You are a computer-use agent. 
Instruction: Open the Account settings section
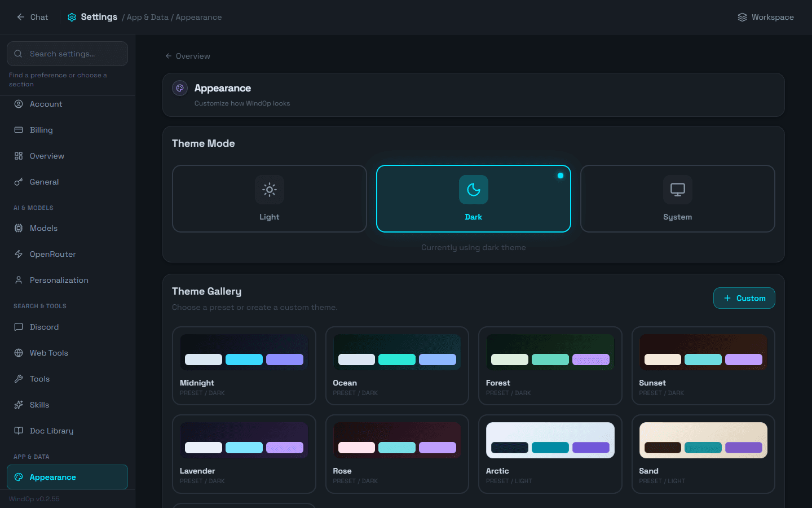click(67, 104)
